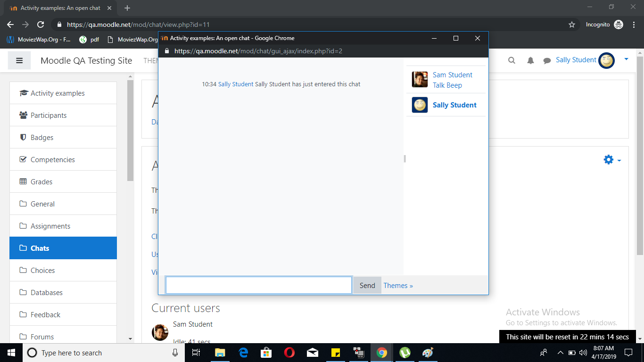Viewport: 644px width, 362px height.
Task: Select Choices section in sidebar
Action: [x=63, y=270]
